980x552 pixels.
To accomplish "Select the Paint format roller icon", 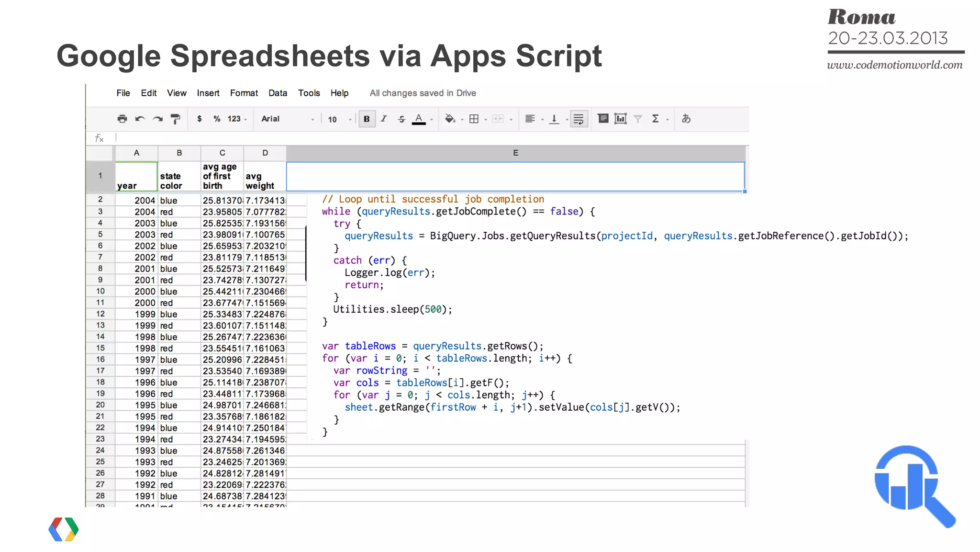I will point(176,119).
